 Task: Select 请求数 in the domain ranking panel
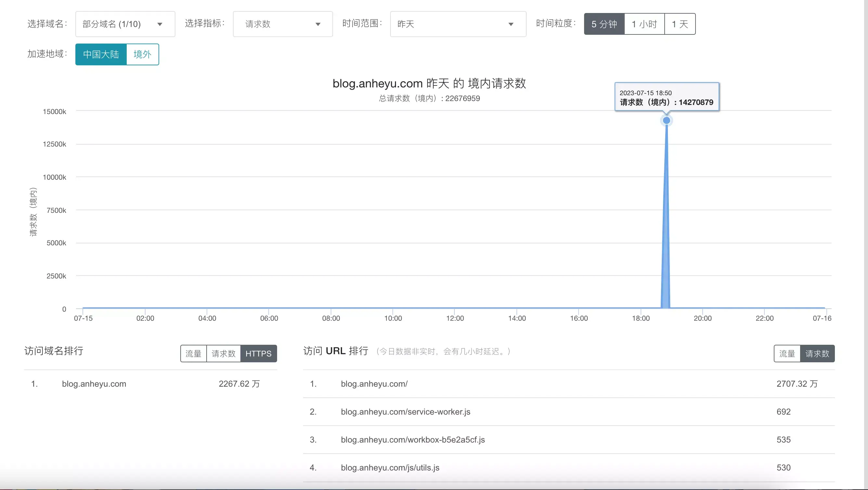pyautogui.click(x=223, y=354)
